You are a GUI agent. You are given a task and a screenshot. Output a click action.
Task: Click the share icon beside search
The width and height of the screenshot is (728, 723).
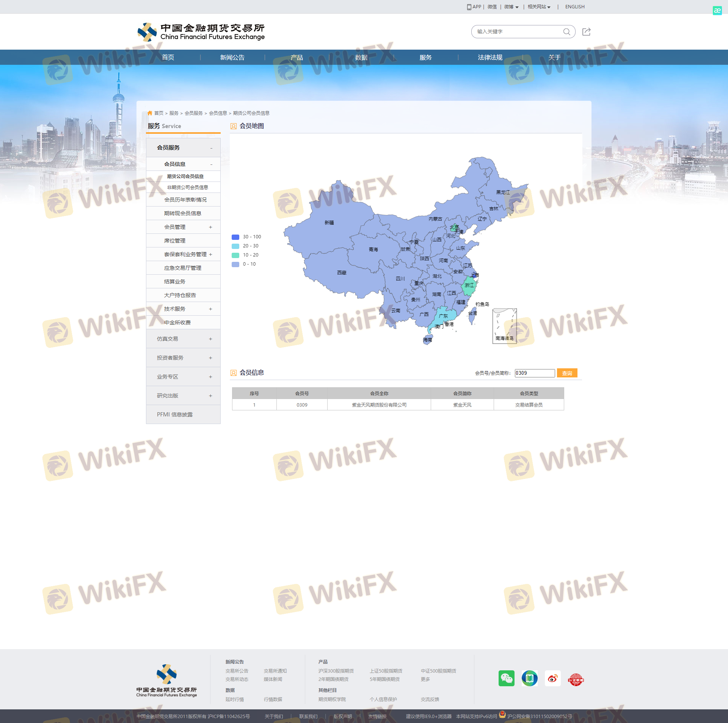586,32
